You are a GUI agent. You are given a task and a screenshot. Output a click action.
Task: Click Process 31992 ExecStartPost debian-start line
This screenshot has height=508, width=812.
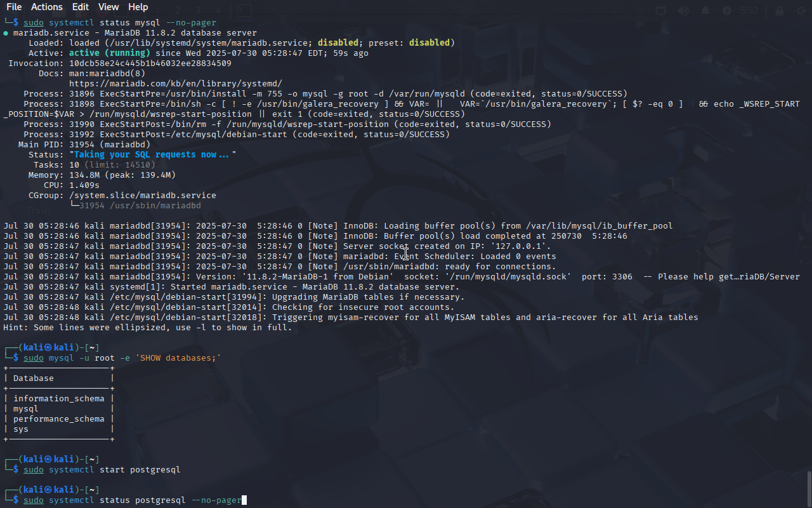point(237,135)
